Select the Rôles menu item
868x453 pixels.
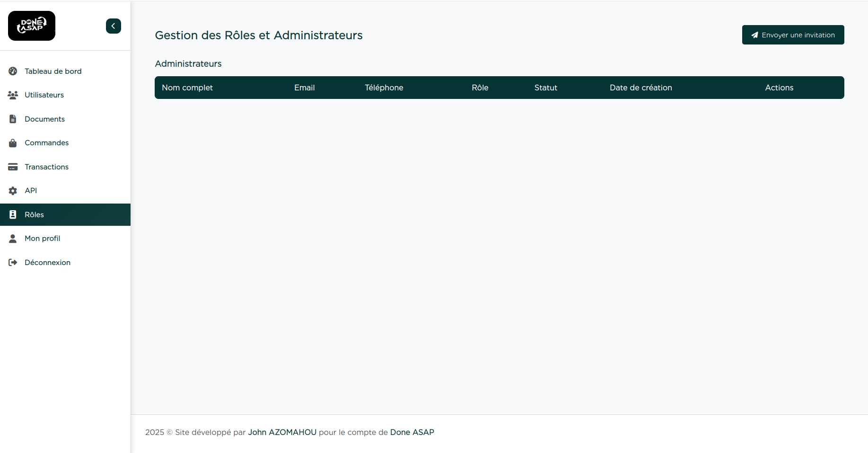[34, 215]
